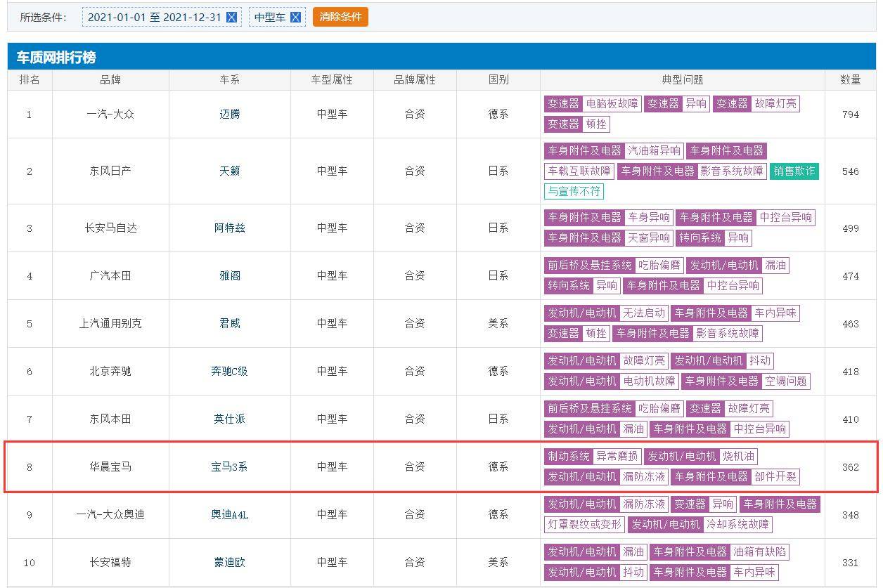
Task: Remove the 中型车 filter tag
Action: [x=295, y=18]
